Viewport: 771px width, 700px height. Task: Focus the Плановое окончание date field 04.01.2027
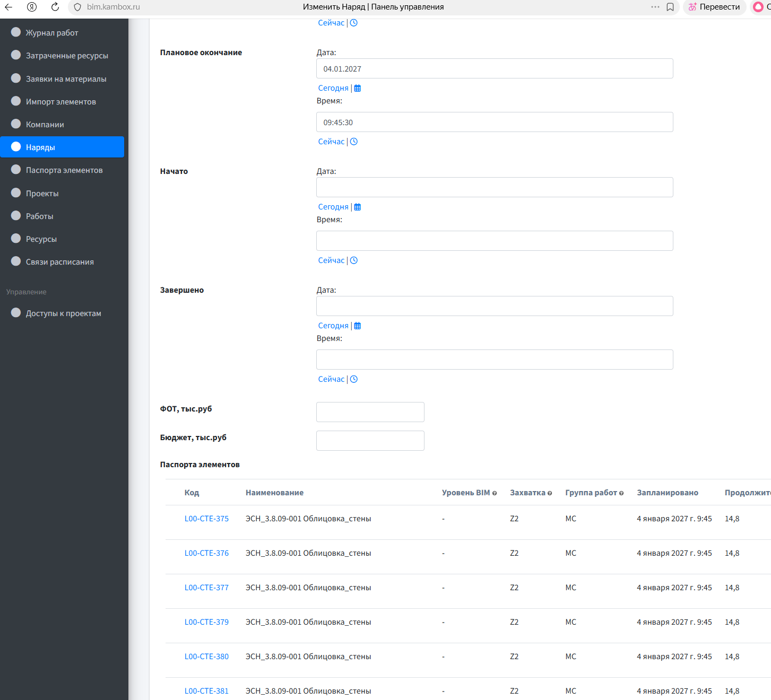click(495, 68)
